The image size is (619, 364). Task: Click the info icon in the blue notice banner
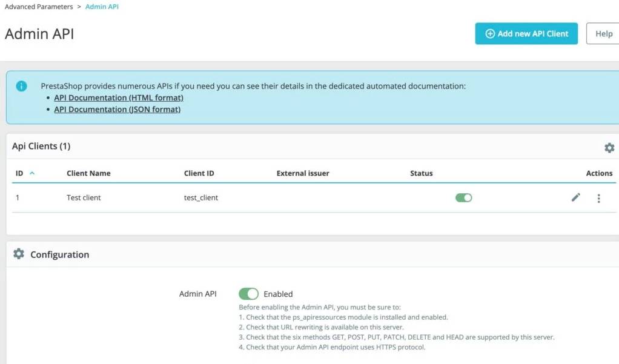(21, 86)
